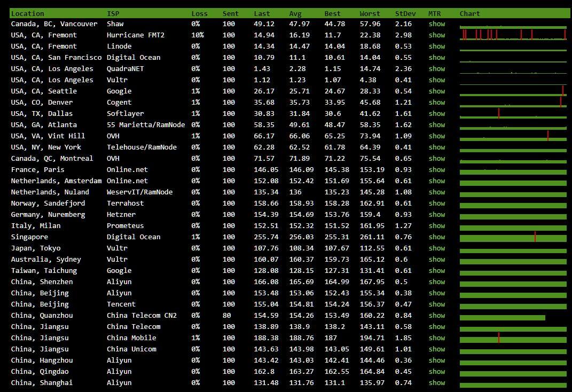Click the Avg column header

coord(295,13)
